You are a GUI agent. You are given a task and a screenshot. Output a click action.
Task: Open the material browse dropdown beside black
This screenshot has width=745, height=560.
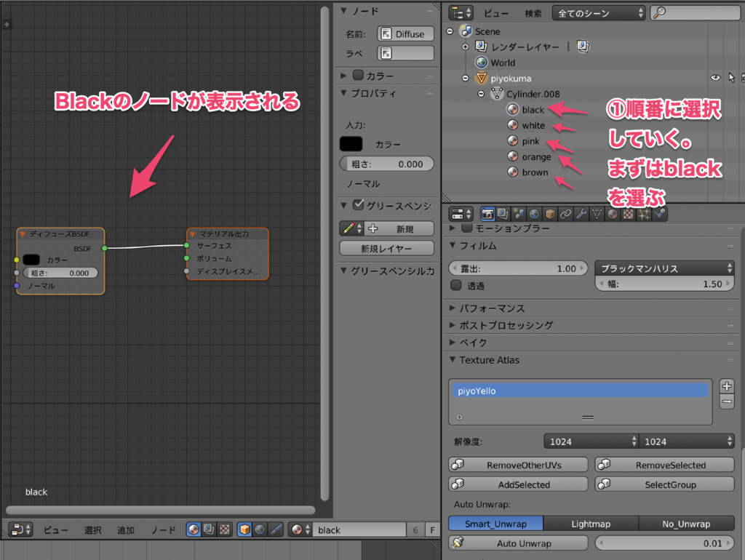click(x=300, y=529)
